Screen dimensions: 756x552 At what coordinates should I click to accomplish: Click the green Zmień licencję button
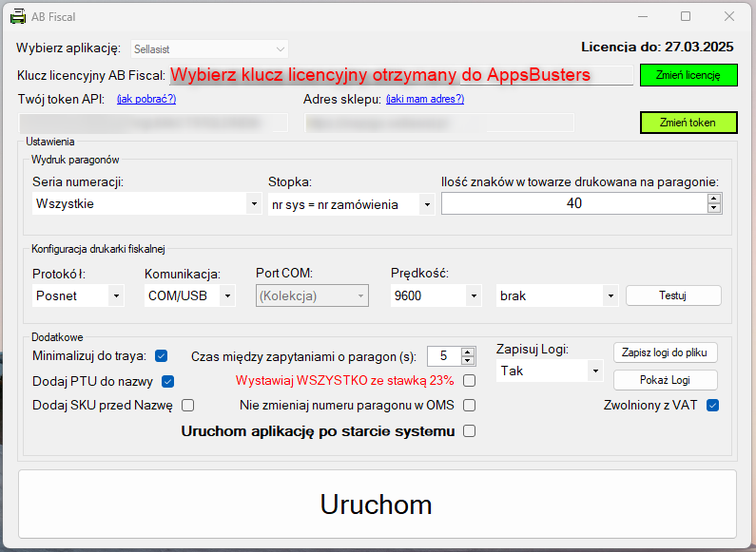tap(688, 75)
